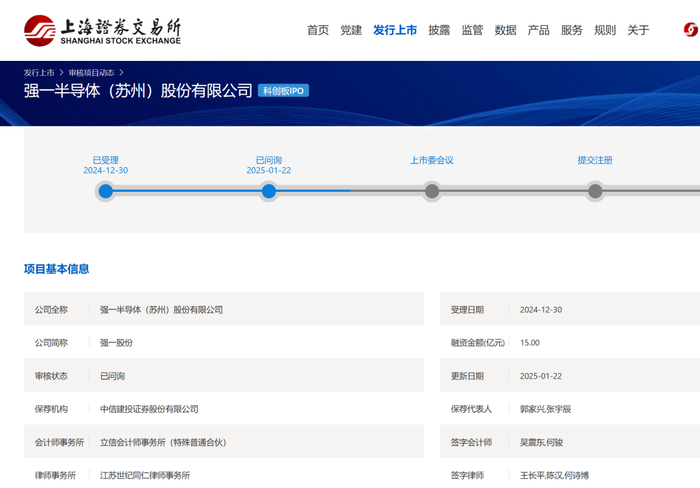Open the 披露 navigation menu
The height and width of the screenshot is (488, 700).
(439, 30)
